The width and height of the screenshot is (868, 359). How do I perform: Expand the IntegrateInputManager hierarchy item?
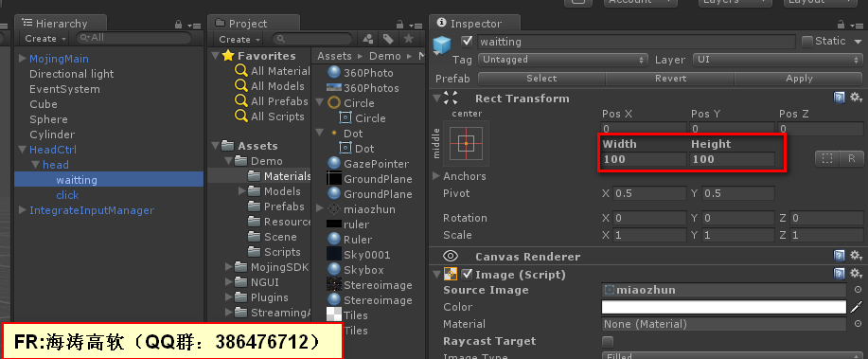tap(23, 210)
